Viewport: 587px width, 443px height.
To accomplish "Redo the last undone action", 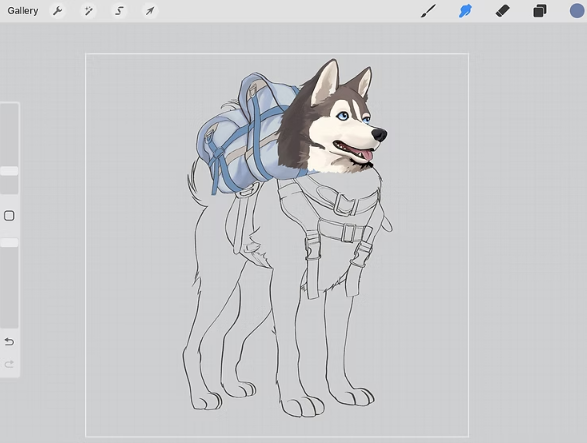I will [x=9, y=364].
